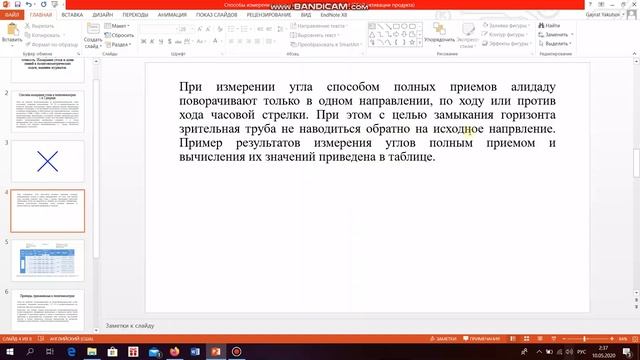Select slide 3 thumbnail with X

coord(48,161)
